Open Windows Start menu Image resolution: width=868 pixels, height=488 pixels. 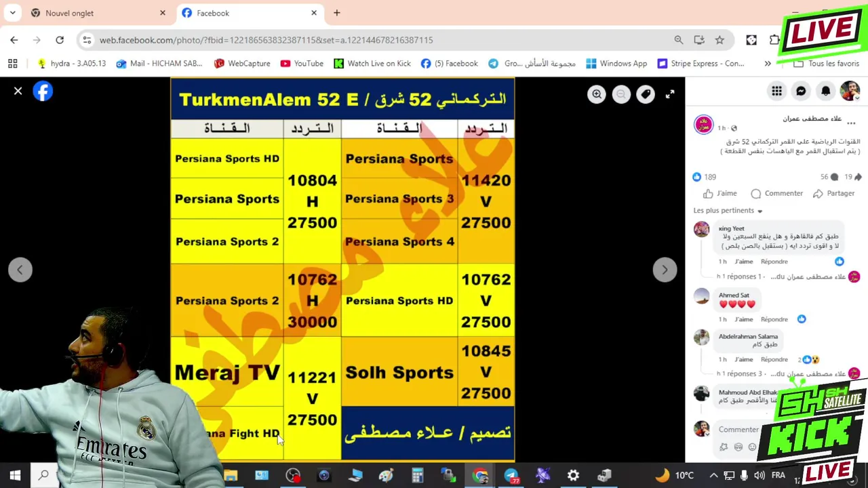(15, 475)
